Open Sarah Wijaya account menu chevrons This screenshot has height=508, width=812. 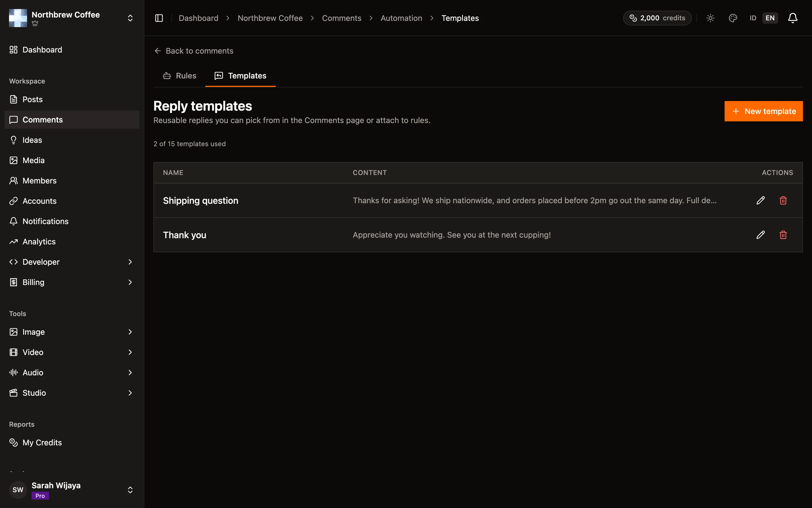pos(130,490)
